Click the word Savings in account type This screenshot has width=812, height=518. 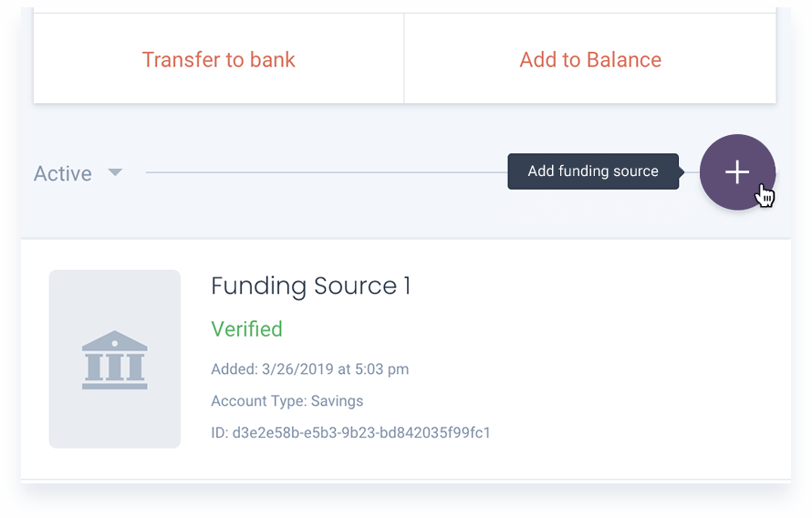[x=337, y=401]
